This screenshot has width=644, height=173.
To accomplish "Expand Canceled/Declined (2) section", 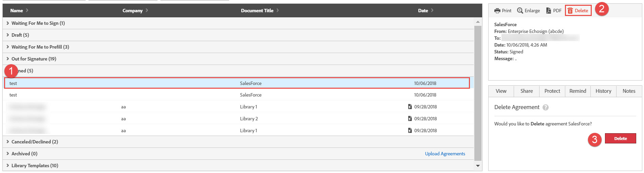I will pos(8,142).
